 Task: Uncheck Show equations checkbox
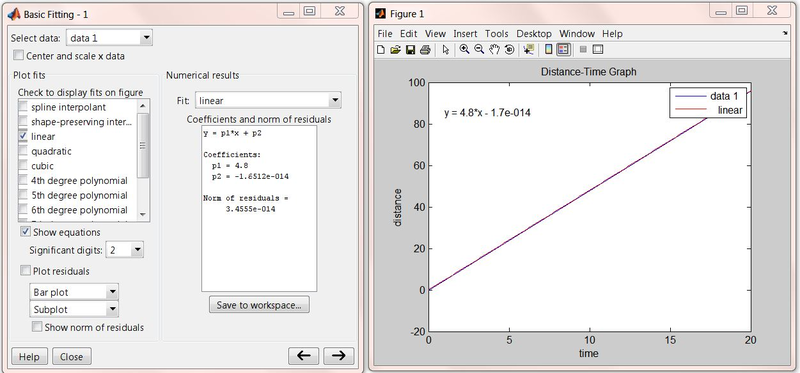(25, 232)
